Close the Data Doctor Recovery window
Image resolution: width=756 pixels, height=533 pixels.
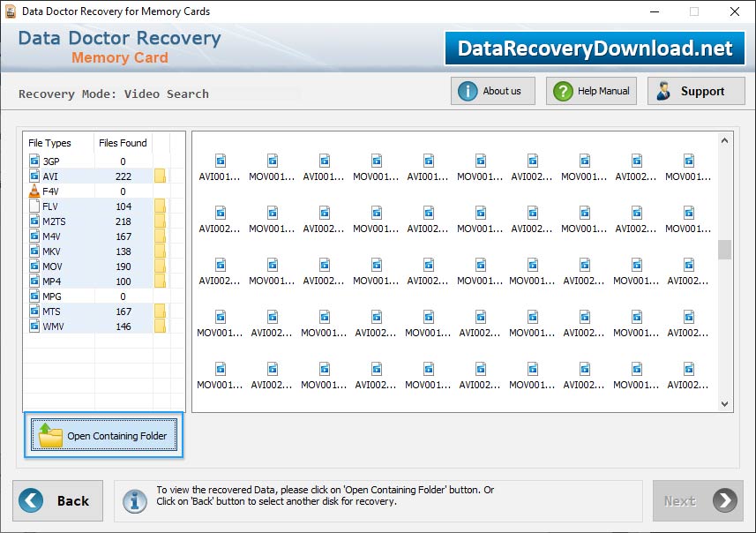(x=734, y=11)
